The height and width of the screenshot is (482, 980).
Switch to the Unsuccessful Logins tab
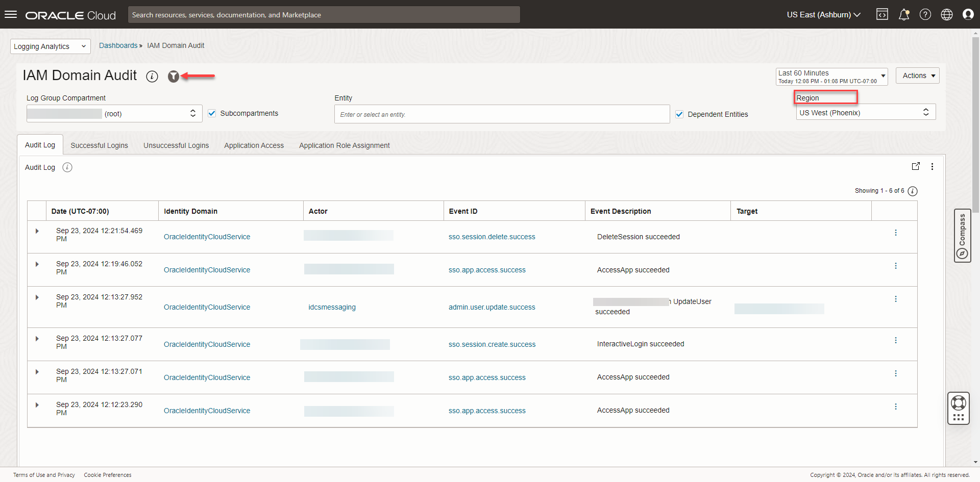[176, 145]
